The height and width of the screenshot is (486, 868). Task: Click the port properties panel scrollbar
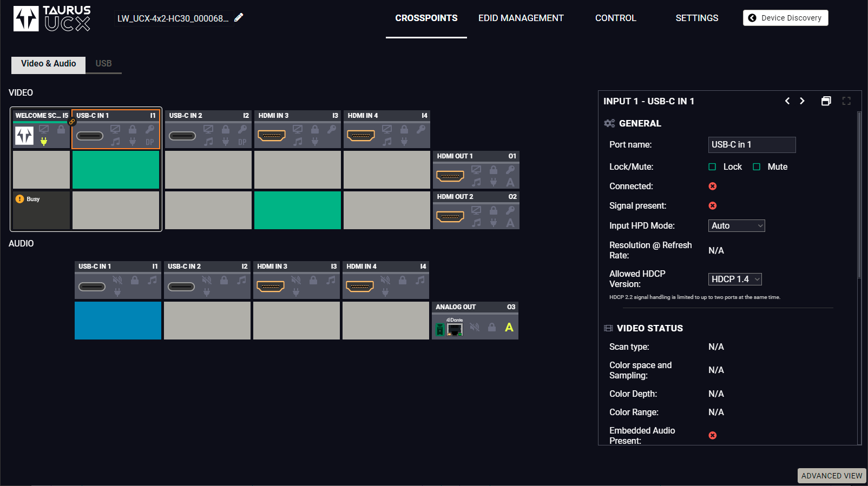click(859, 195)
